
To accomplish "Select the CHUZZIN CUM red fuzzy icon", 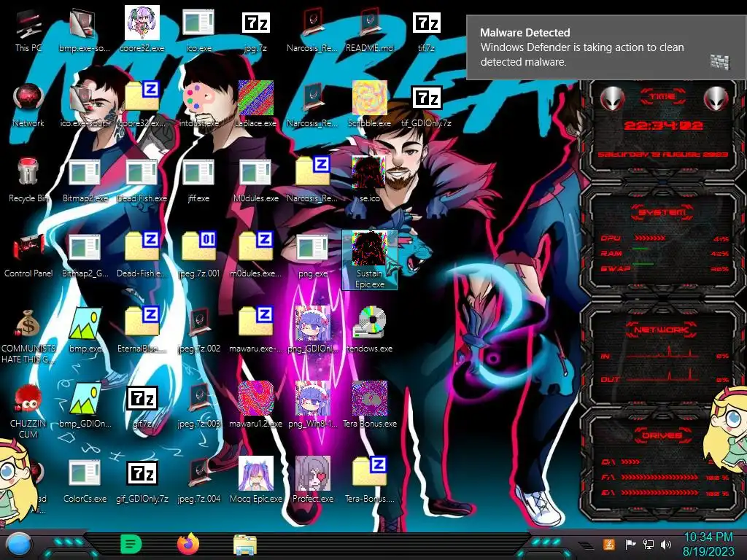I will [28, 411].
